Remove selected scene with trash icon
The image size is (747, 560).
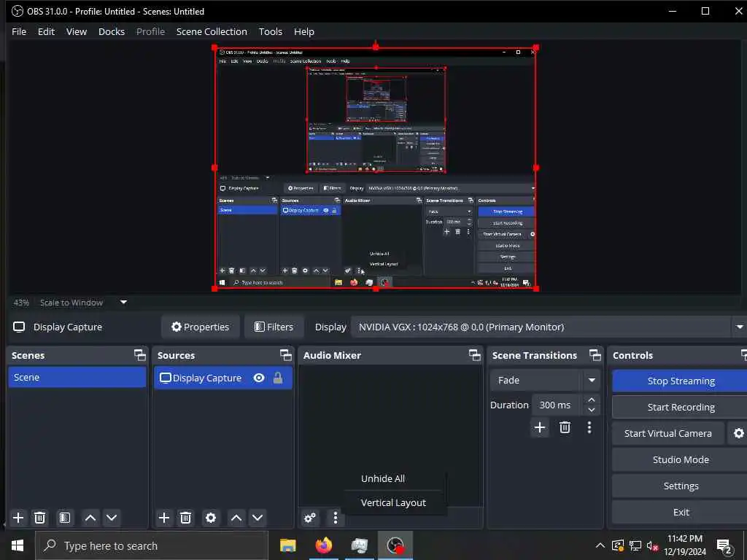click(40, 518)
